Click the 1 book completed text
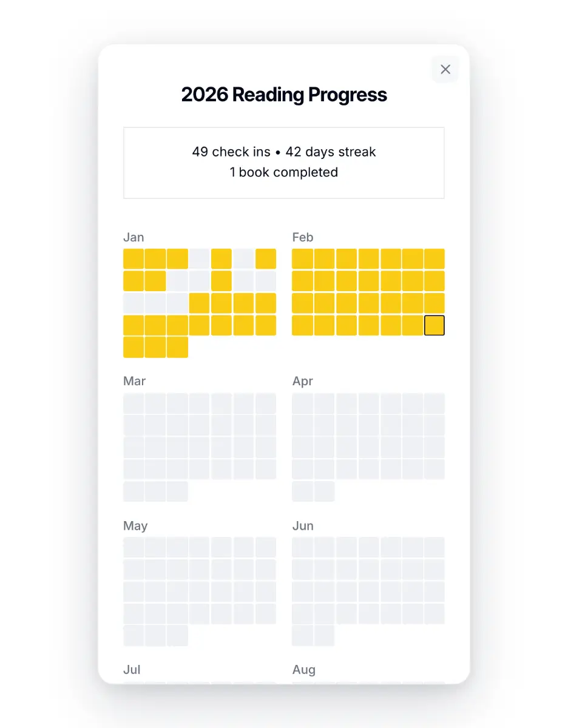The height and width of the screenshot is (728, 568). coord(284,172)
